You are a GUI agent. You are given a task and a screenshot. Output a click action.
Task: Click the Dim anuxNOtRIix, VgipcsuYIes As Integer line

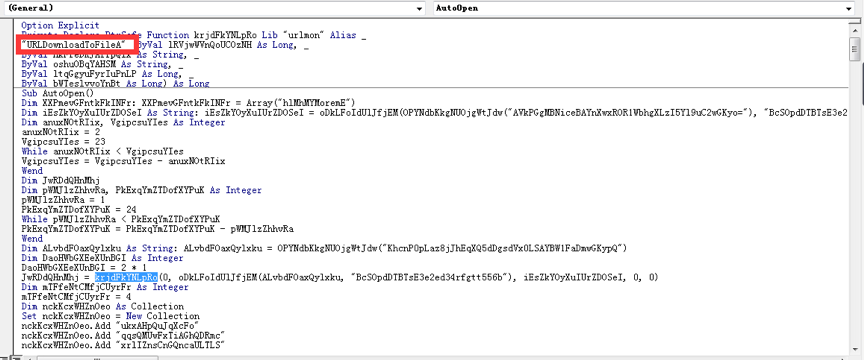(123, 122)
